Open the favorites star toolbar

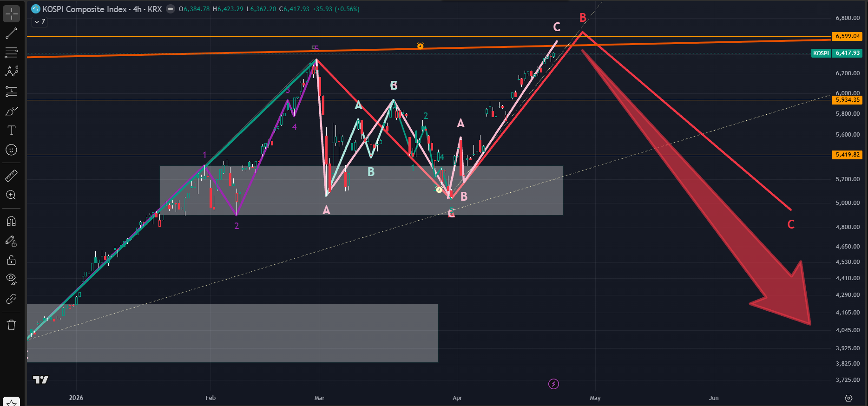coord(11,402)
